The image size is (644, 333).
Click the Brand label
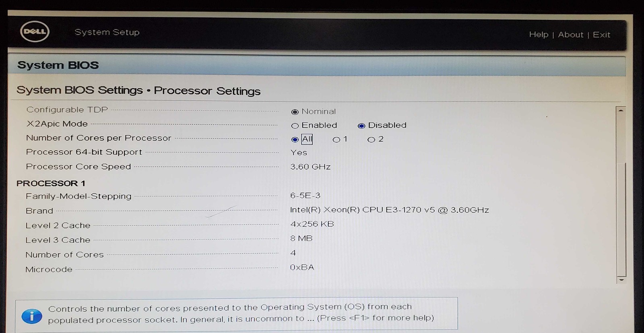(x=39, y=211)
